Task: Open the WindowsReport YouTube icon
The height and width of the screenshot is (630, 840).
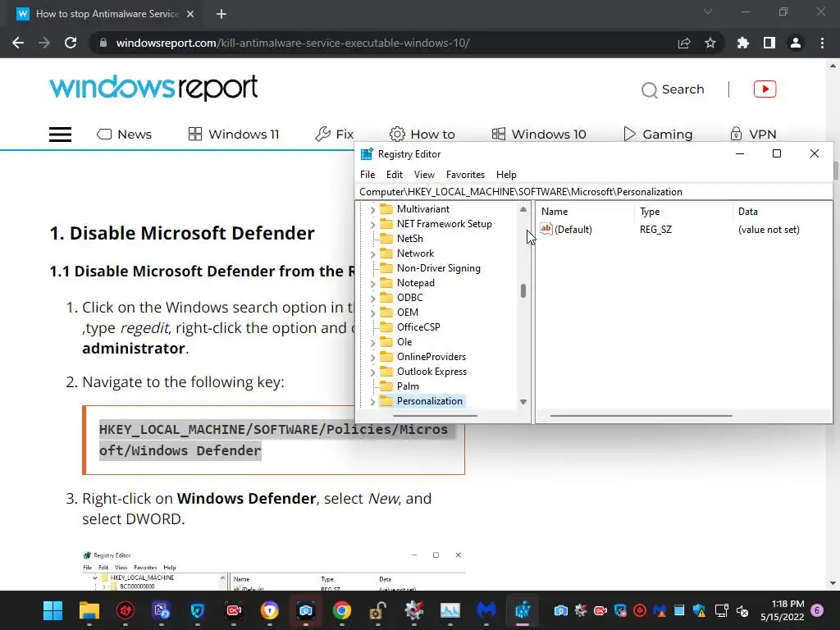Action: click(765, 89)
